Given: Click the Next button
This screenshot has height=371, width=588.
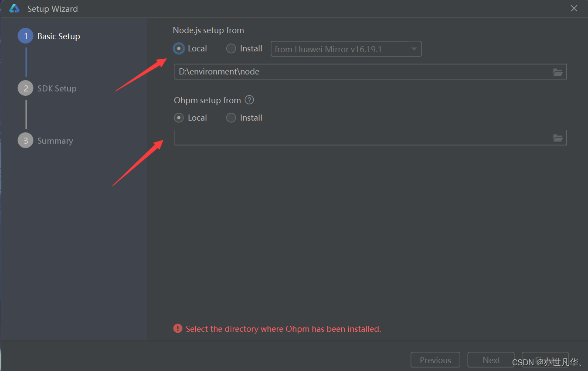Looking at the screenshot, I should tap(491, 360).
